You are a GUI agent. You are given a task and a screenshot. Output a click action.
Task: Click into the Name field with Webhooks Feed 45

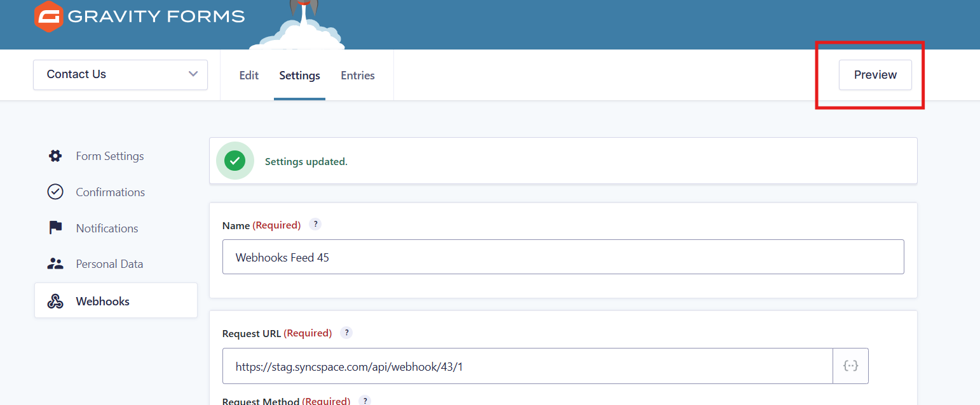562,257
